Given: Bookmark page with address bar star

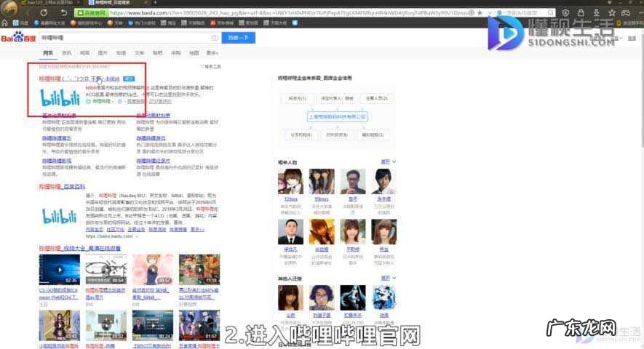Looking at the screenshot, I should point(480,13).
